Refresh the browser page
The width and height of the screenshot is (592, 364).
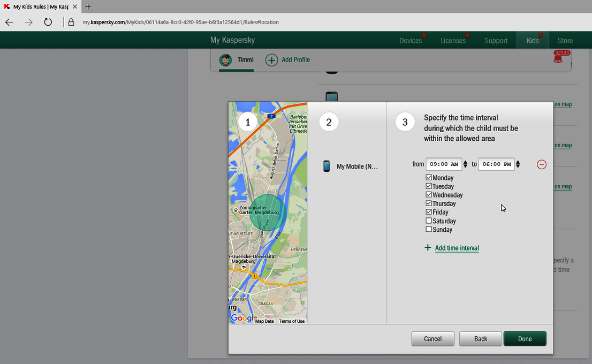[48, 22]
